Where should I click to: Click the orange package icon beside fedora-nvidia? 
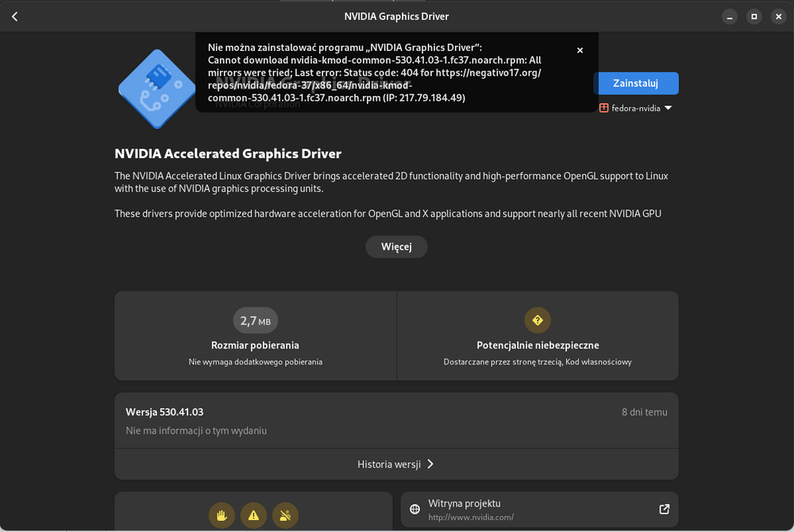[604, 108]
